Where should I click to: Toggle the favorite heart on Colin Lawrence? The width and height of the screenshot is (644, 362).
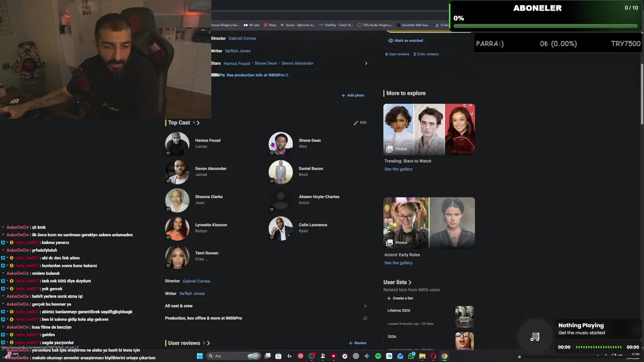[272, 238]
